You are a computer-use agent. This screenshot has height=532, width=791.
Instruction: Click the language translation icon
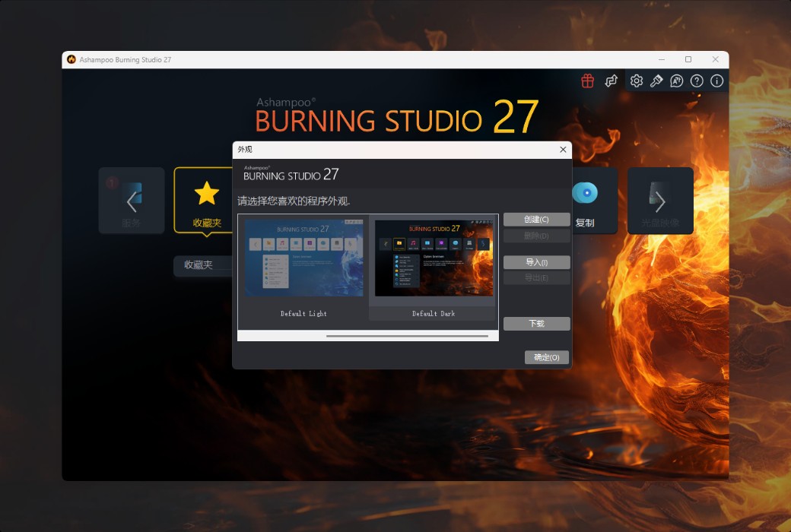tap(677, 80)
